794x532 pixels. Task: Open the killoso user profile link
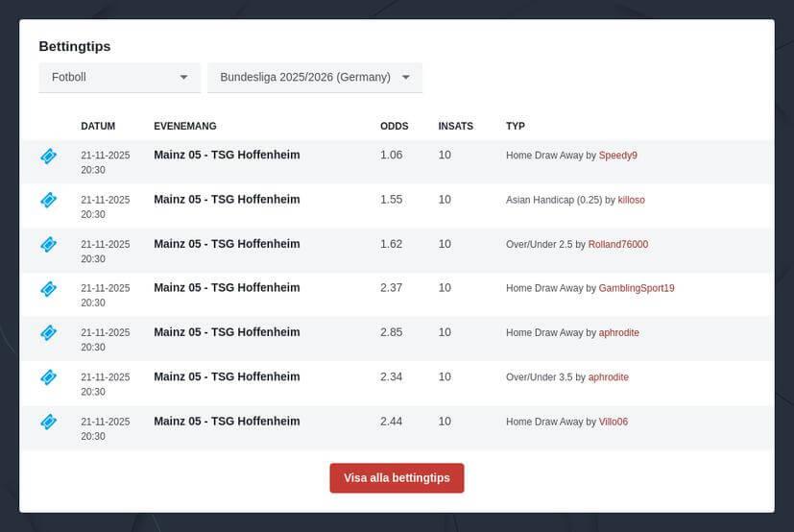pos(631,200)
